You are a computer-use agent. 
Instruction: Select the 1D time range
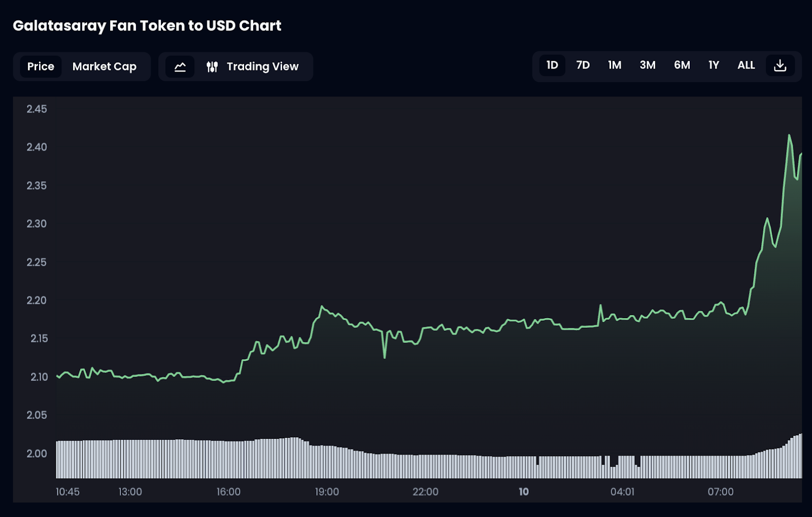552,65
